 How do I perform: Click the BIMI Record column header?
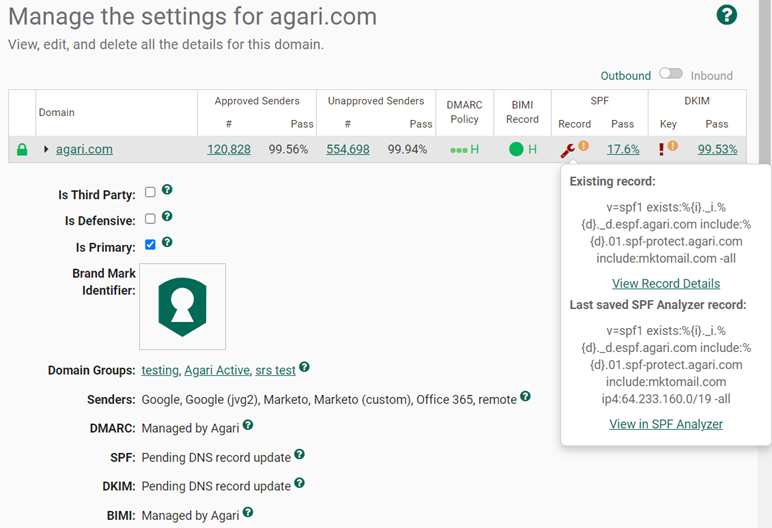tap(522, 112)
